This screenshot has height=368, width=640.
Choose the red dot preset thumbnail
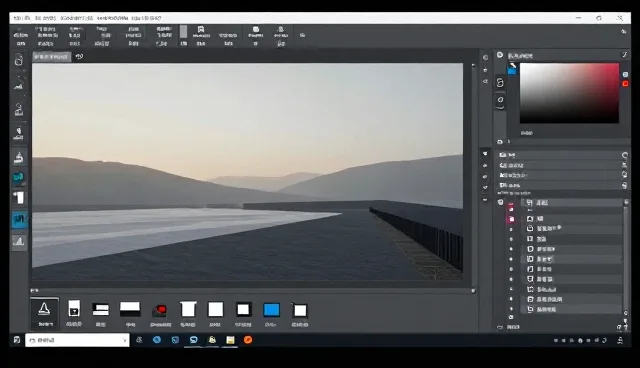tap(160, 311)
